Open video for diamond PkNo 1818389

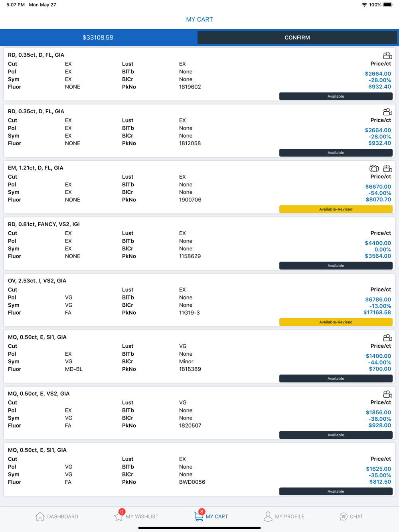[387, 338]
